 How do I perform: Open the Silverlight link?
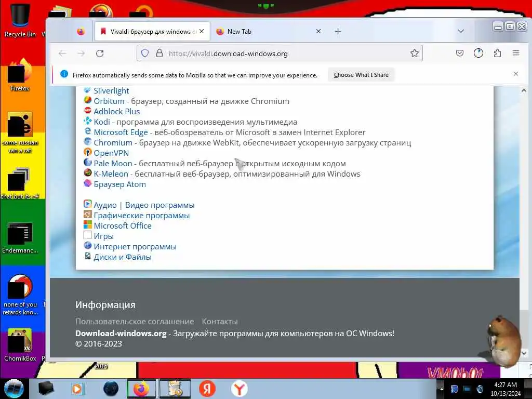pos(111,90)
